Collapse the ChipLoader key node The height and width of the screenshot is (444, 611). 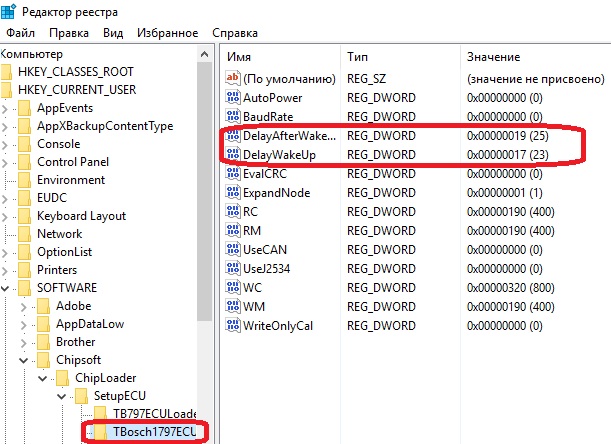tap(42, 378)
